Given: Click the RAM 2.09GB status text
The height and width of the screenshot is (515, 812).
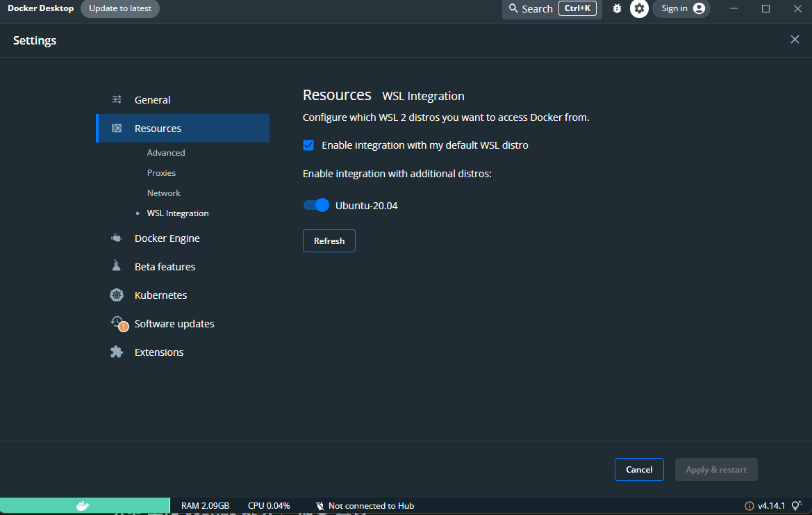Looking at the screenshot, I should coord(205,506).
